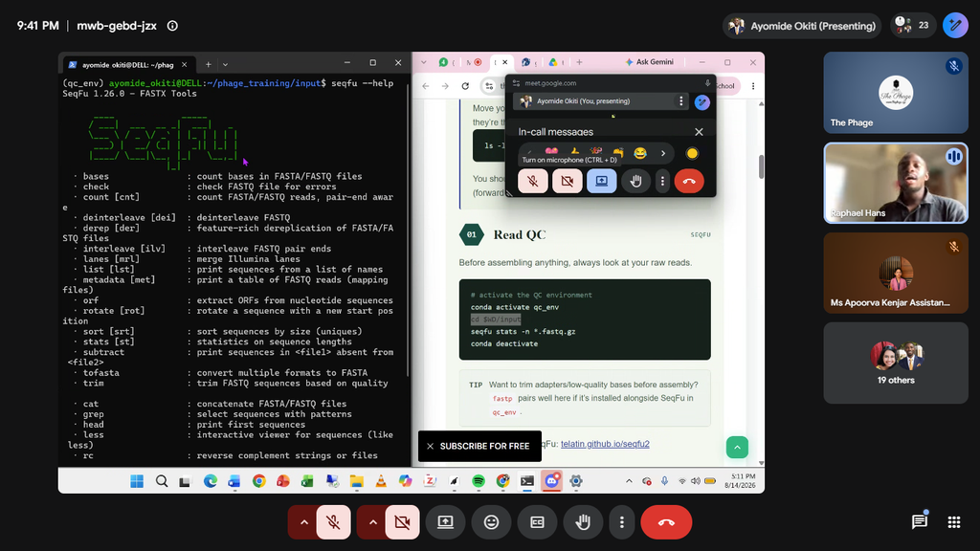Close the active Chrome tab
Image resolution: width=980 pixels, height=551 pixels.
[x=505, y=62]
